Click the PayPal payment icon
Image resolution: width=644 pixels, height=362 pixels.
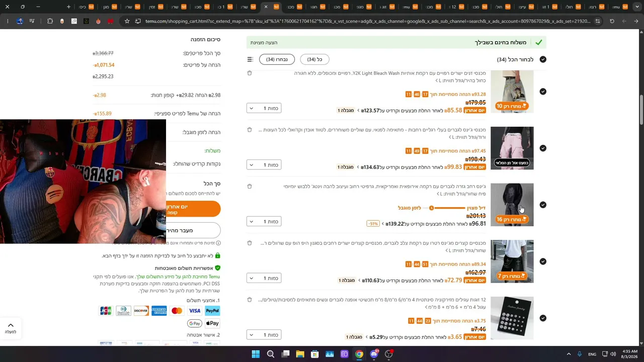212,311
